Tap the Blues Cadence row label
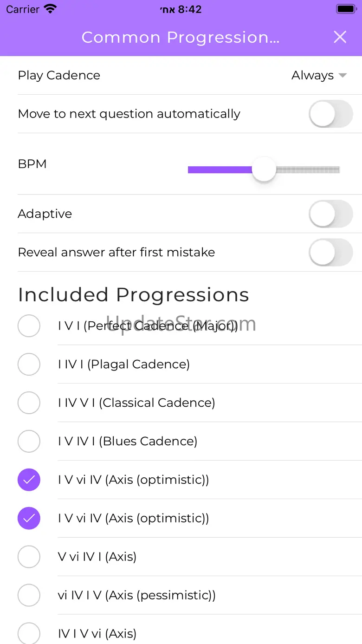Screen dimensions: 362x644 (x=128, y=441)
